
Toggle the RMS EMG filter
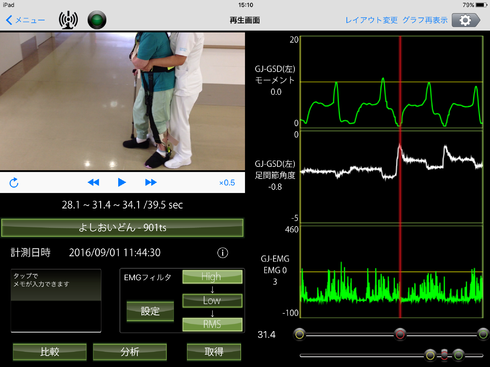(212, 324)
